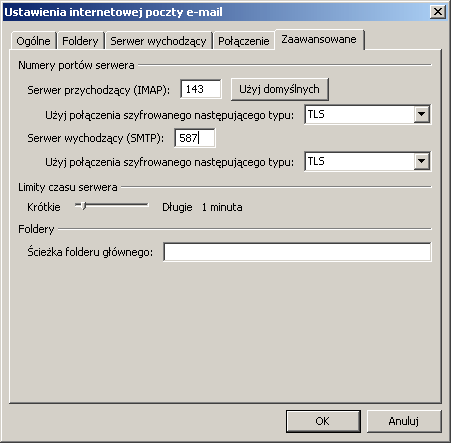Click the Anuluj button
The width and height of the screenshot is (451, 443).
pos(404,421)
